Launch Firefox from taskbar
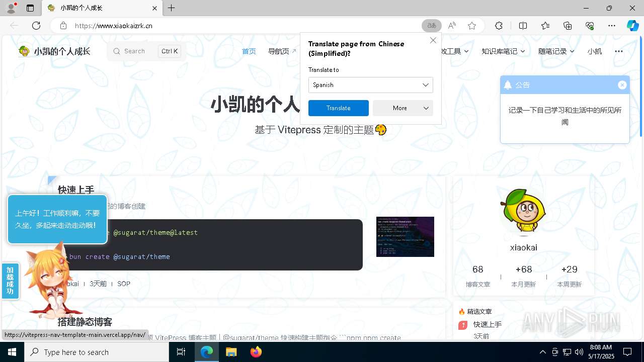Image resolution: width=644 pixels, height=362 pixels. click(256, 352)
